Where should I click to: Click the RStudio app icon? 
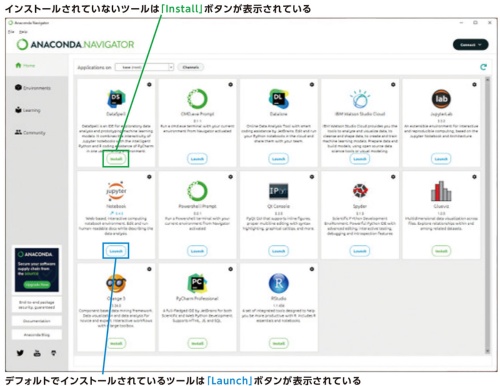[279, 283]
